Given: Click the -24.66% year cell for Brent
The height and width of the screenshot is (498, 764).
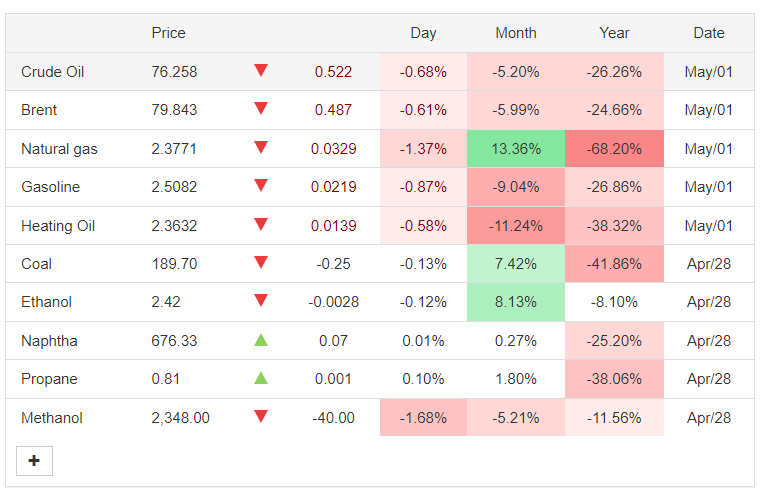Looking at the screenshot, I should tap(614, 110).
